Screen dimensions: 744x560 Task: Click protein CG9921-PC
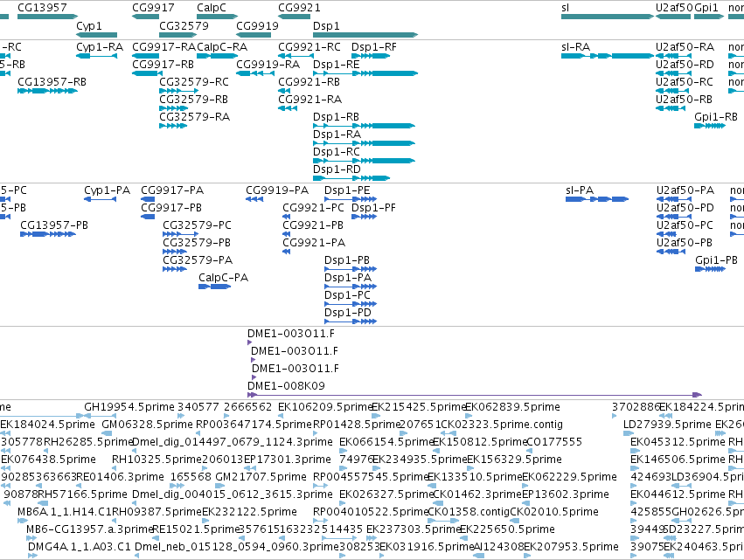pyautogui.click(x=286, y=217)
